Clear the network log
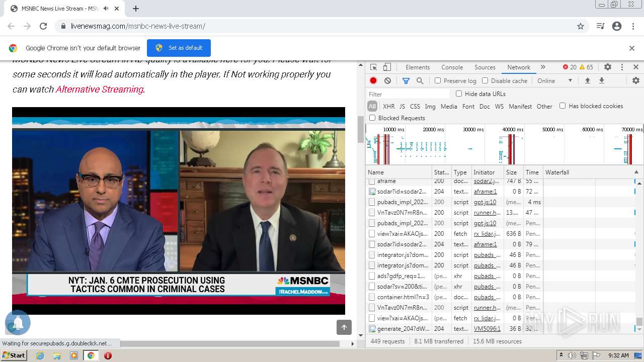The width and height of the screenshot is (644, 362). (387, 80)
